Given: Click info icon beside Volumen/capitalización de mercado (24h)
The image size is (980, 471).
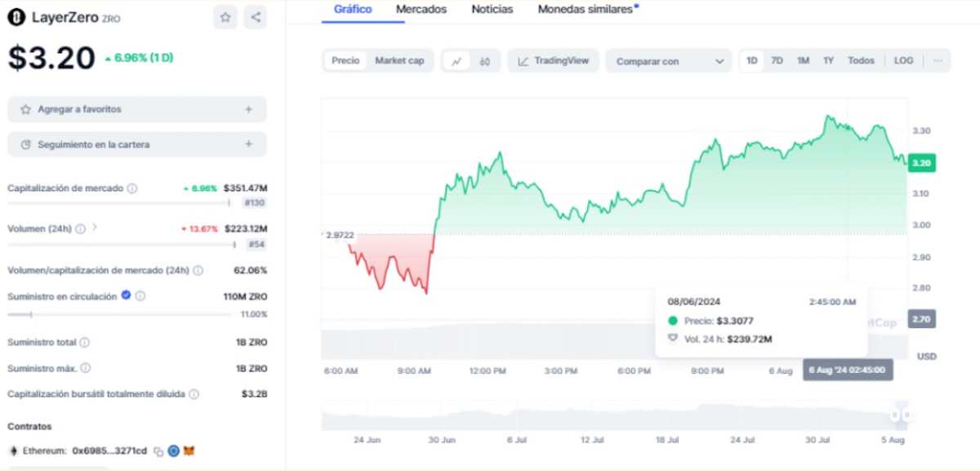Looking at the screenshot, I should click(198, 270).
